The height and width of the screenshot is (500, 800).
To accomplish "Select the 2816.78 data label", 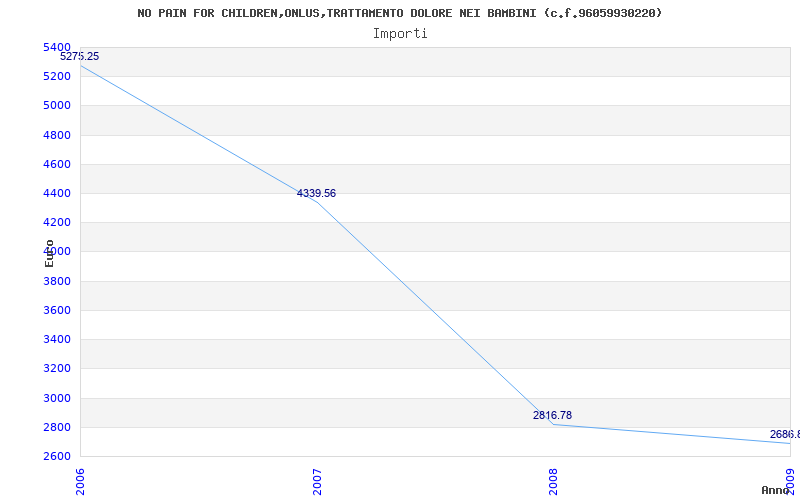I will click(x=553, y=415).
